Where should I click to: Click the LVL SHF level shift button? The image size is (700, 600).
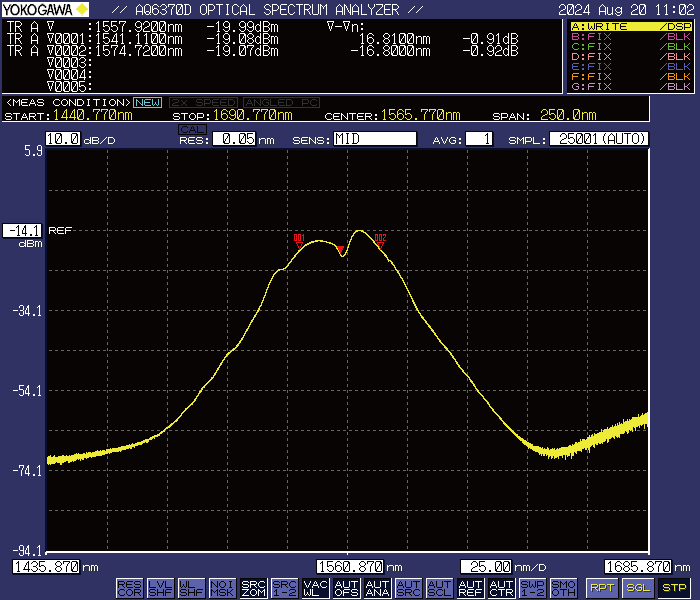point(160,588)
